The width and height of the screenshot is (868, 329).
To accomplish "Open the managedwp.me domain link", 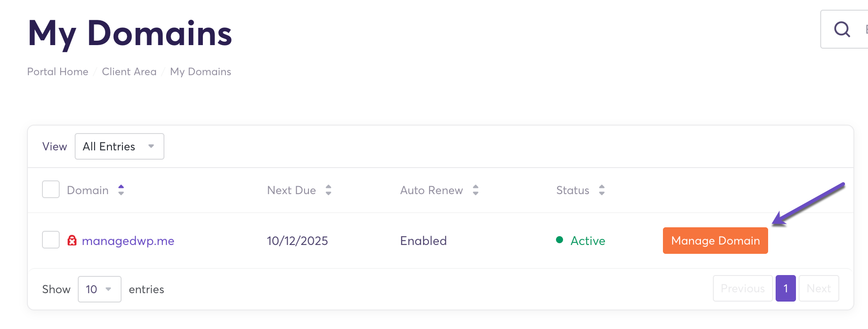I will click(x=128, y=241).
